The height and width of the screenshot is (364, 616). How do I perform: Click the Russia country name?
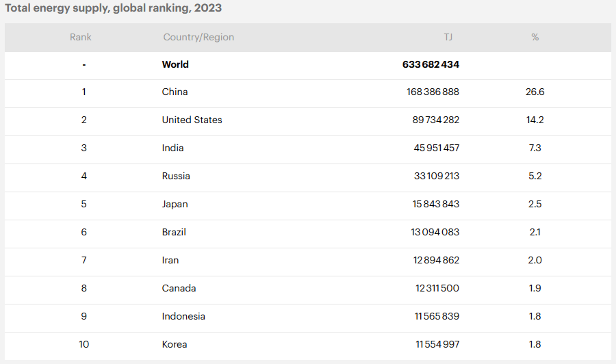click(176, 176)
